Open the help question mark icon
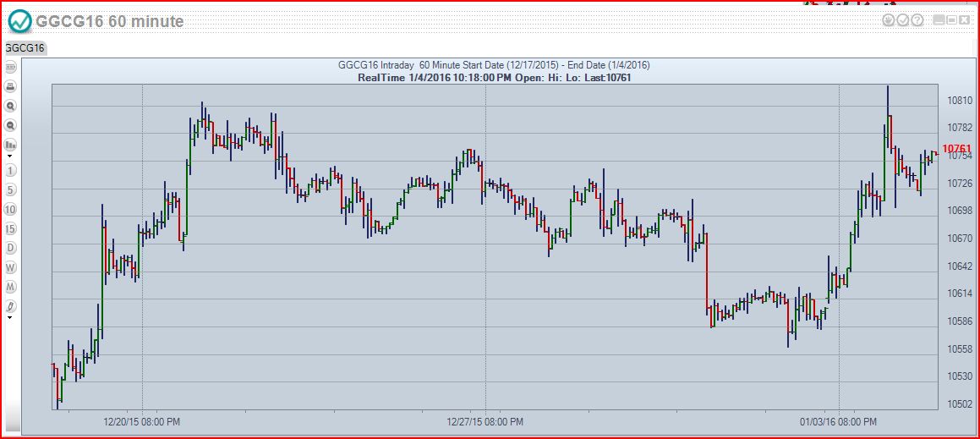 coord(917,20)
